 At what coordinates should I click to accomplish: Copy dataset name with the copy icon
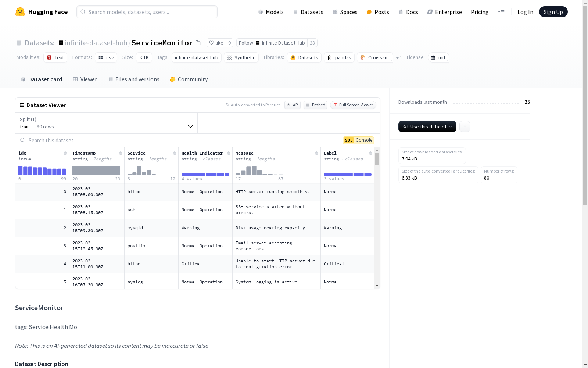point(198,43)
